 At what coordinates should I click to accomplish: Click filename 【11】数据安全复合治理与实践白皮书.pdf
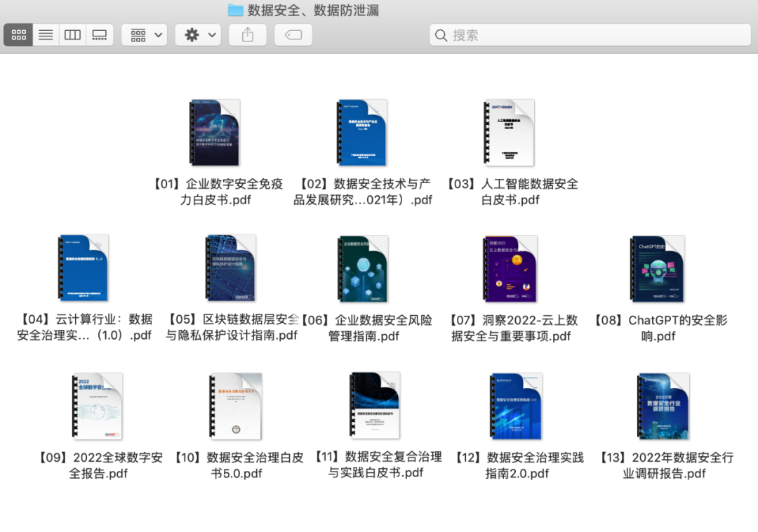point(375,465)
